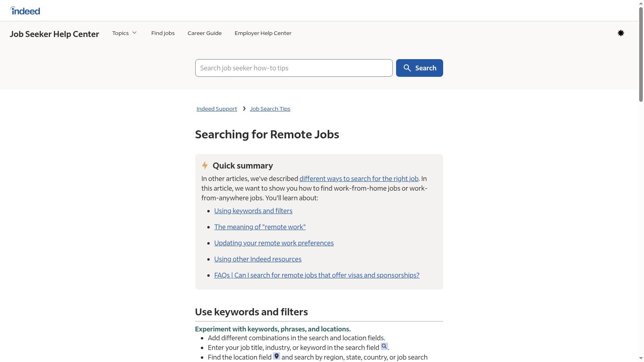Viewport: 644px width, 362px height.
Task: Open The meaning of "remote work" link
Action: click(260, 227)
